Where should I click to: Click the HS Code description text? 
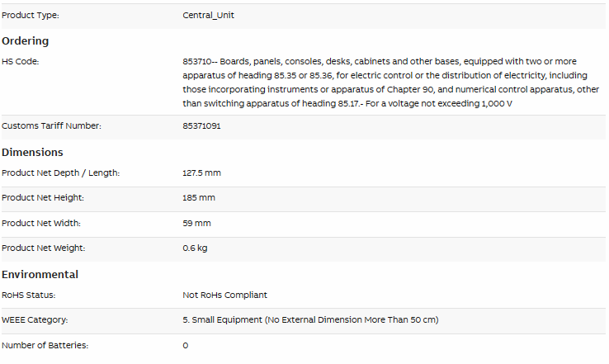click(x=390, y=83)
